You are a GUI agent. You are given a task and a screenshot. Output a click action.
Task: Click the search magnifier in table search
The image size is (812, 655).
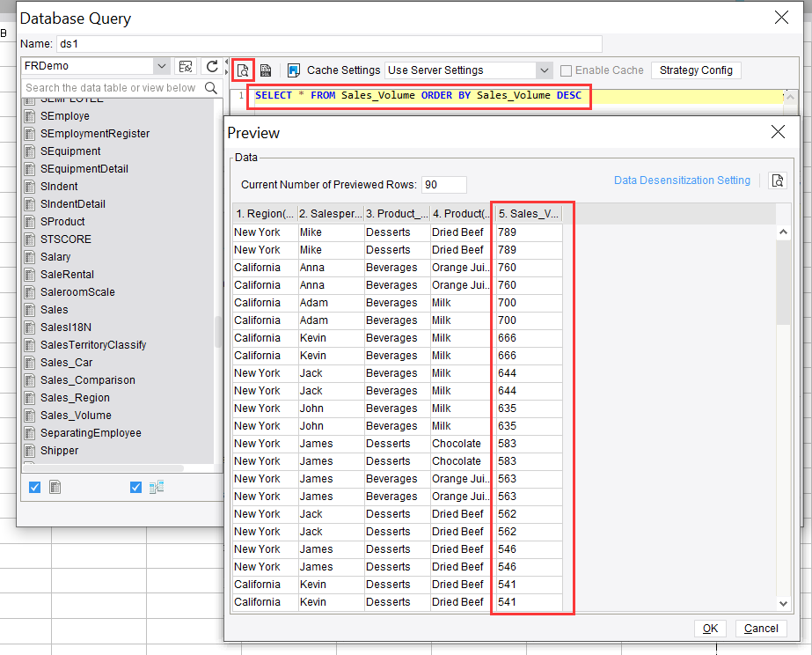pyautogui.click(x=211, y=87)
